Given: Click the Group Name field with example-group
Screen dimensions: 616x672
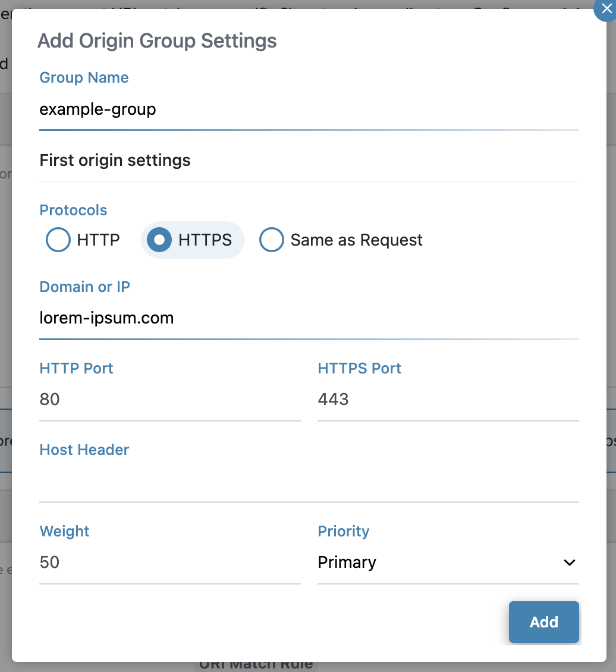Looking at the screenshot, I should (x=309, y=110).
